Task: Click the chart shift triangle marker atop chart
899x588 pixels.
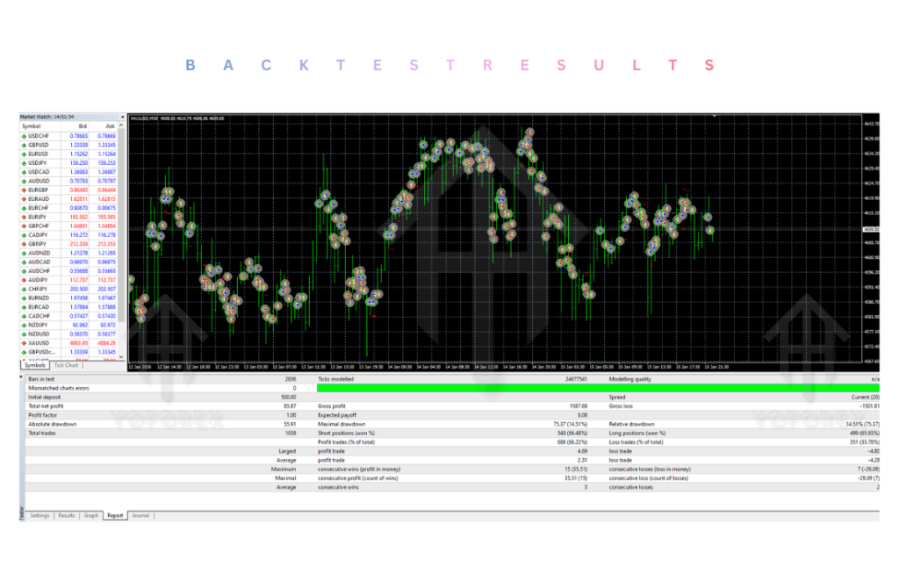Action: pos(714,115)
